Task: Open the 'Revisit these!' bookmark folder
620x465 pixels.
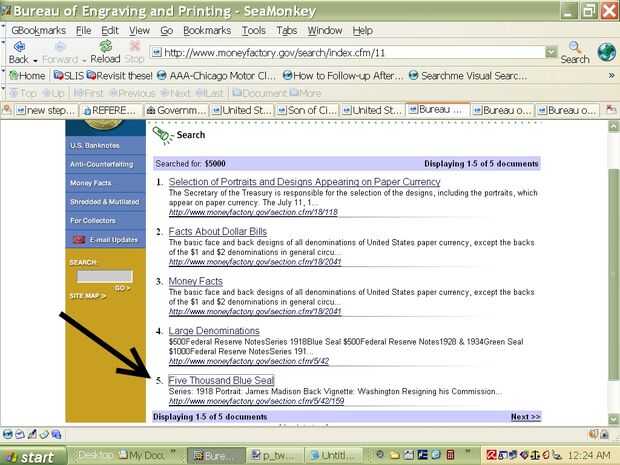Action: [119, 76]
